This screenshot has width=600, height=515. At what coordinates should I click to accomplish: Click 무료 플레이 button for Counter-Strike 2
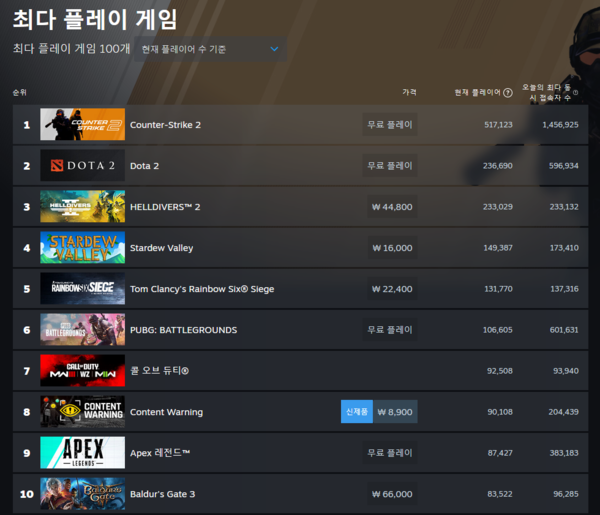(x=390, y=124)
